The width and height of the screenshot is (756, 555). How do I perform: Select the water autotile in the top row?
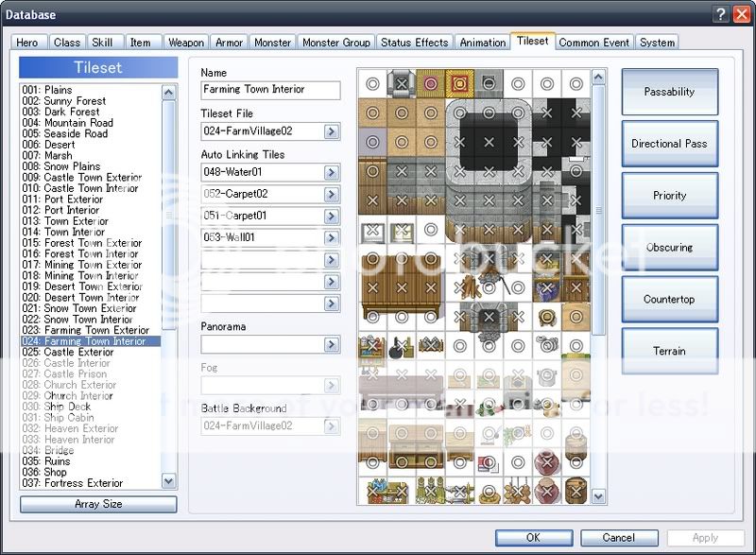pos(402,83)
